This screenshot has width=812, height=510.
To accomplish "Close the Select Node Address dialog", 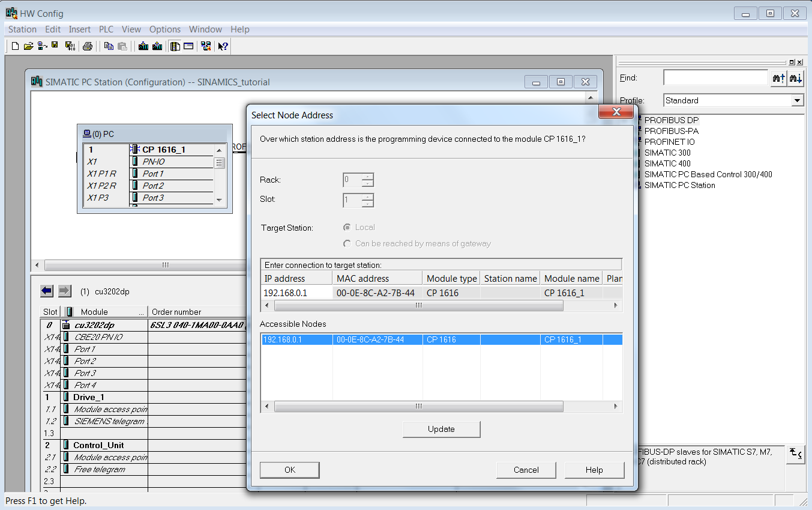I will (616, 112).
